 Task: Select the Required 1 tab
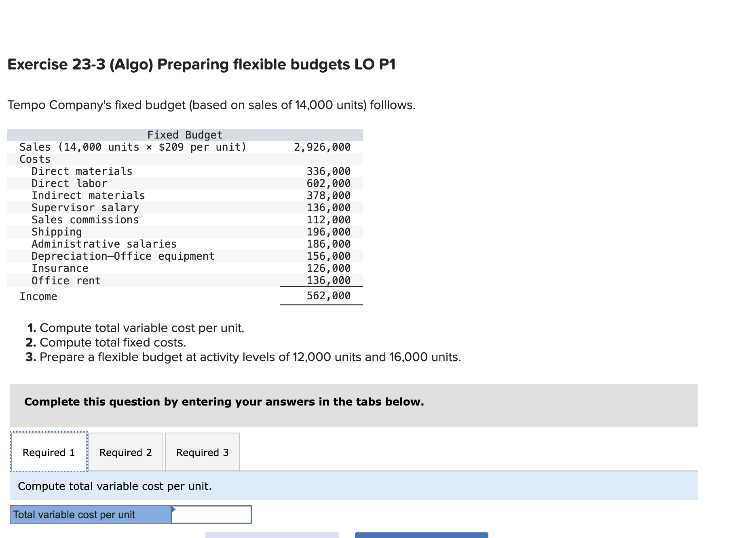click(x=49, y=452)
